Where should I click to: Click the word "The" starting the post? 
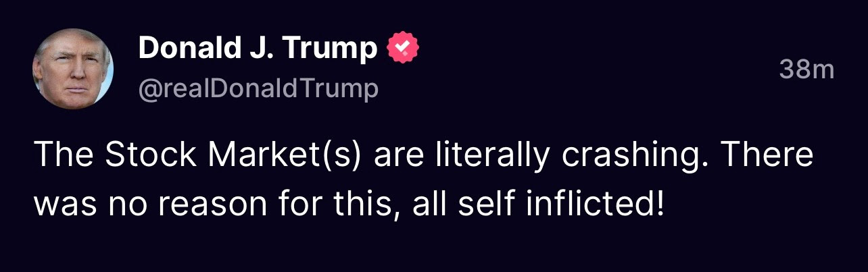click(62, 155)
